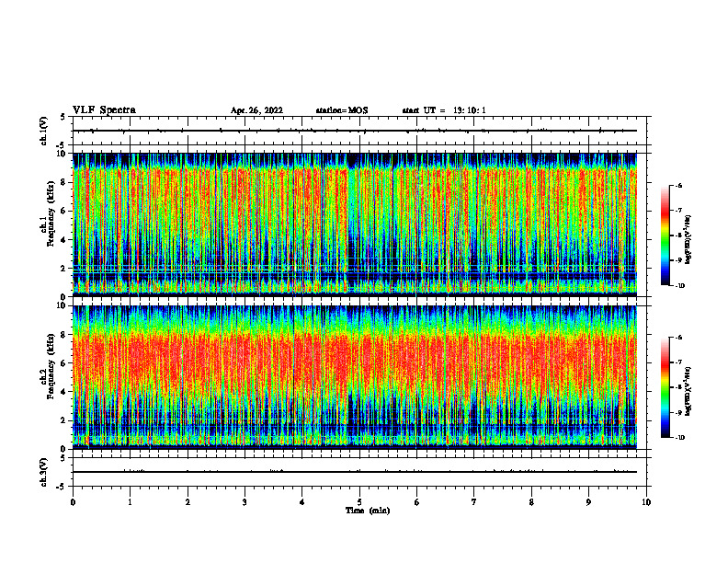Click time axis tick label "2"
This screenshot has width=728, height=563.
(x=188, y=502)
